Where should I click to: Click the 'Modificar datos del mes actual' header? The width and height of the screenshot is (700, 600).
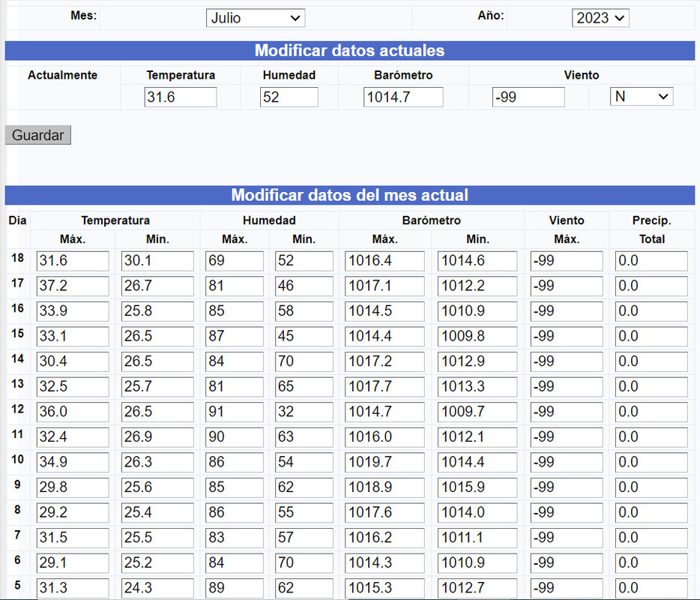[x=349, y=195]
